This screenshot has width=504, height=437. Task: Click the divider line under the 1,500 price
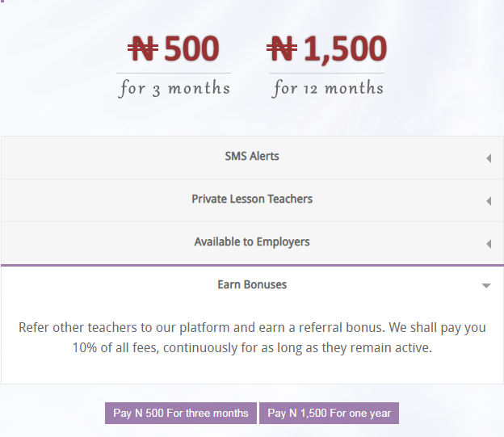coord(327,73)
